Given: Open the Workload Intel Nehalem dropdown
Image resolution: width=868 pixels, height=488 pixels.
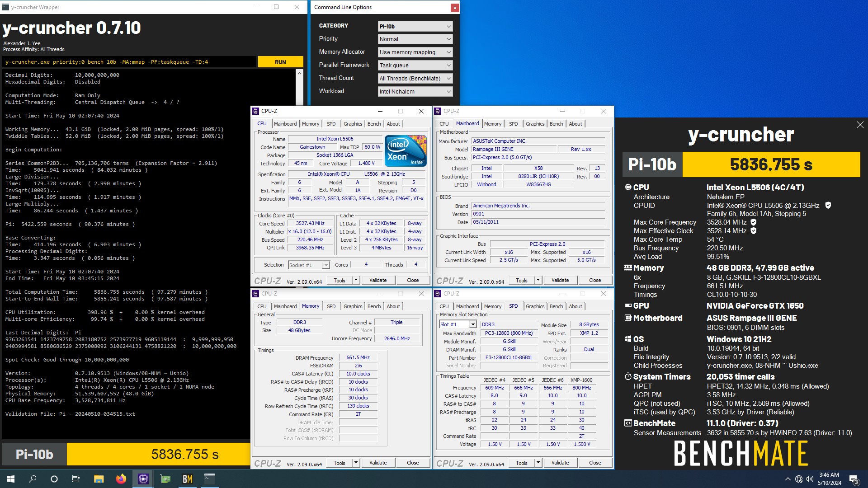Looking at the screenshot, I should point(415,91).
